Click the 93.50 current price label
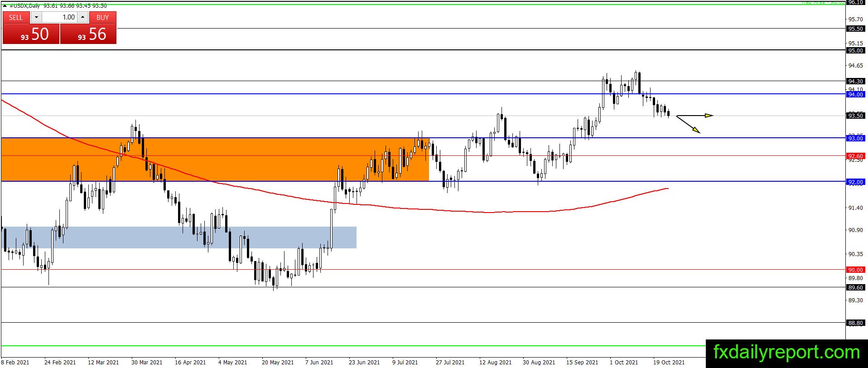This screenshot has width=868, height=368. [x=856, y=116]
